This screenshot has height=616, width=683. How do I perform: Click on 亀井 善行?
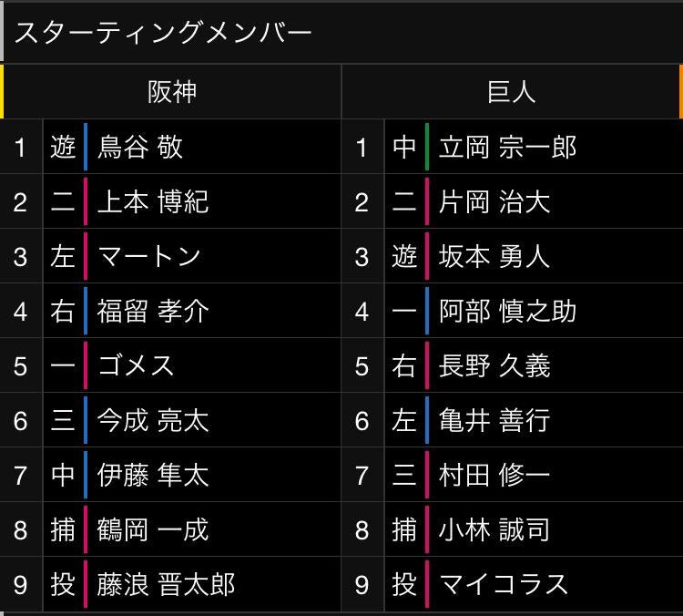[494, 421]
